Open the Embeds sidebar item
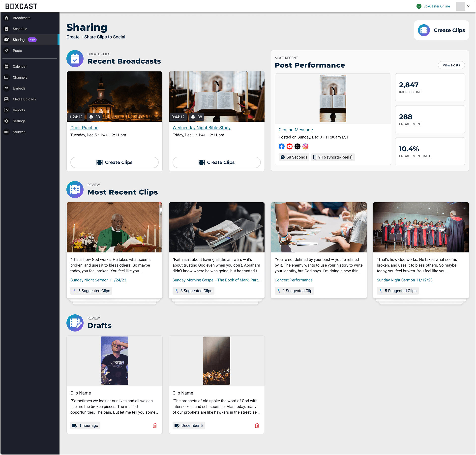The width and height of the screenshot is (476, 455). coord(19,88)
